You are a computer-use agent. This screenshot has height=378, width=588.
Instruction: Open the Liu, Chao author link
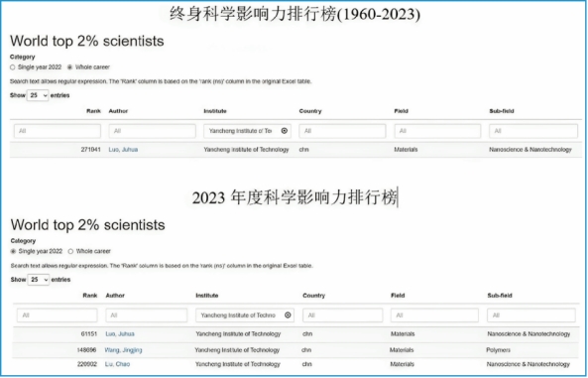coord(117,364)
